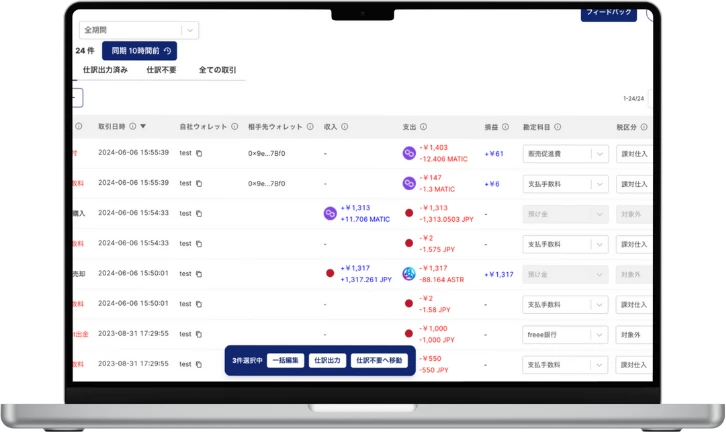Copy wallet name in the -¥550 row
Screen dimensions: 726x432
(x=199, y=364)
